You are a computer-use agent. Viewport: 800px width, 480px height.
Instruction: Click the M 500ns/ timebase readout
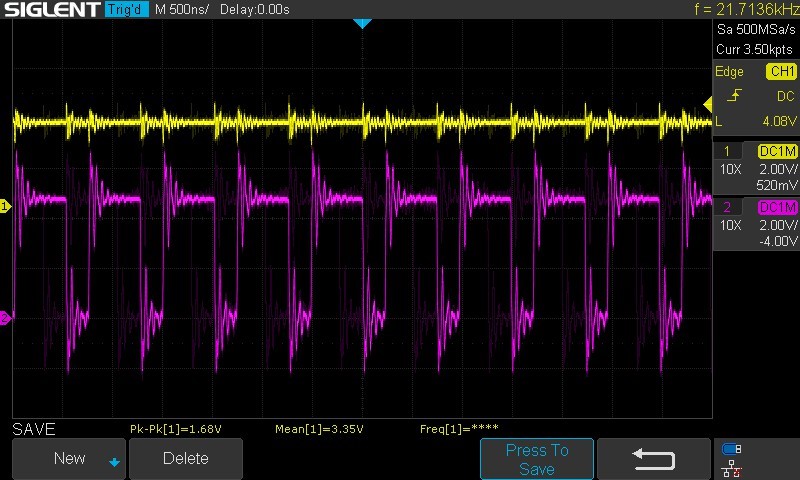point(182,10)
